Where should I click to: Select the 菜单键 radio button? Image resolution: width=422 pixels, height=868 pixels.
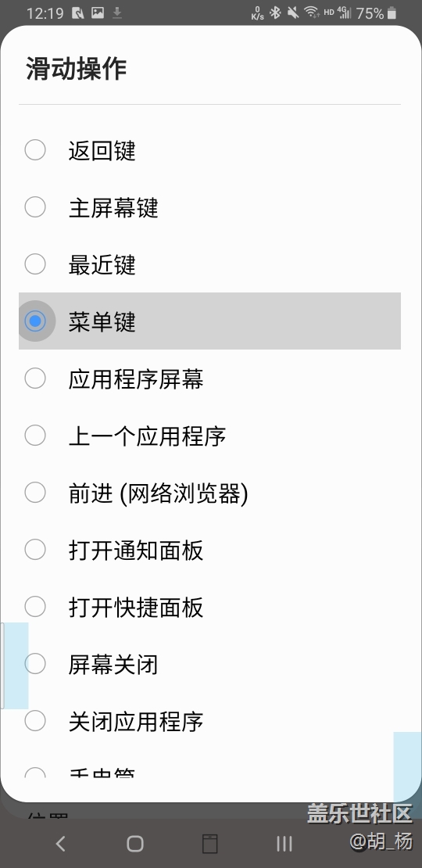tap(209, 321)
